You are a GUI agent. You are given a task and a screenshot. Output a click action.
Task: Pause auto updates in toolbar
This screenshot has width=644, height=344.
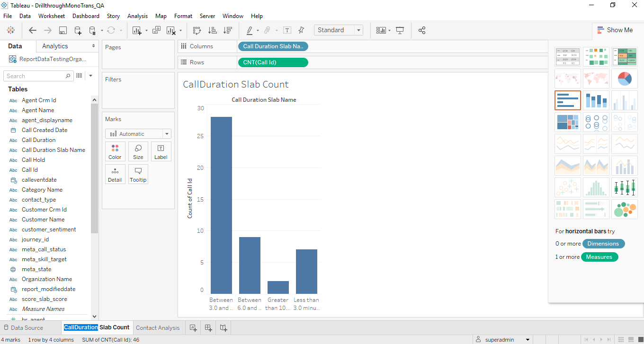pos(93,30)
